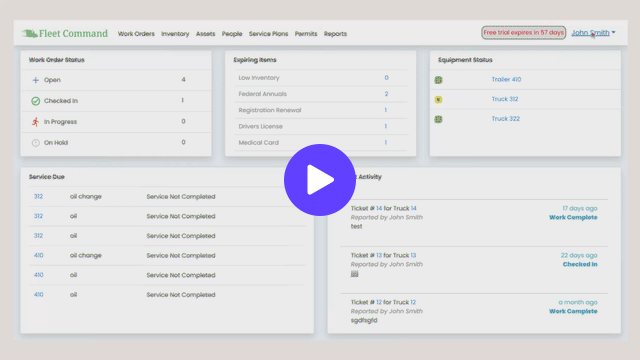
Task: Click the Fleet Command brand name
Action: [x=73, y=33]
